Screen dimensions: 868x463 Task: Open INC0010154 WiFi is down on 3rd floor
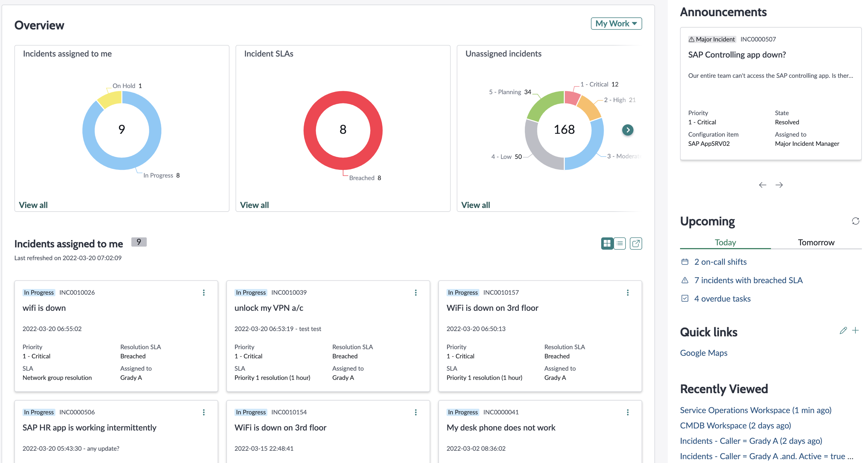click(x=328, y=431)
